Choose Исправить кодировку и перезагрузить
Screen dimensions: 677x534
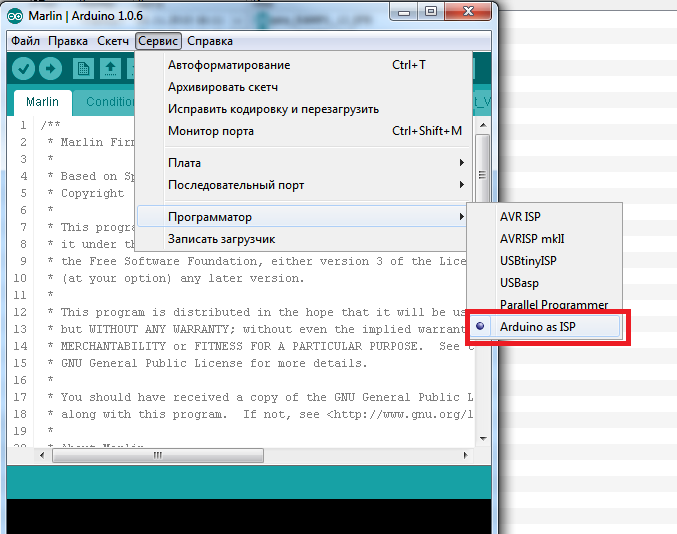(x=304, y=109)
